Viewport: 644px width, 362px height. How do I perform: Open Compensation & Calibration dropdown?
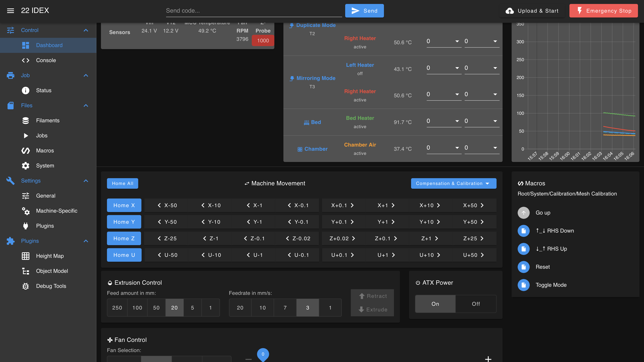pos(453,183)
